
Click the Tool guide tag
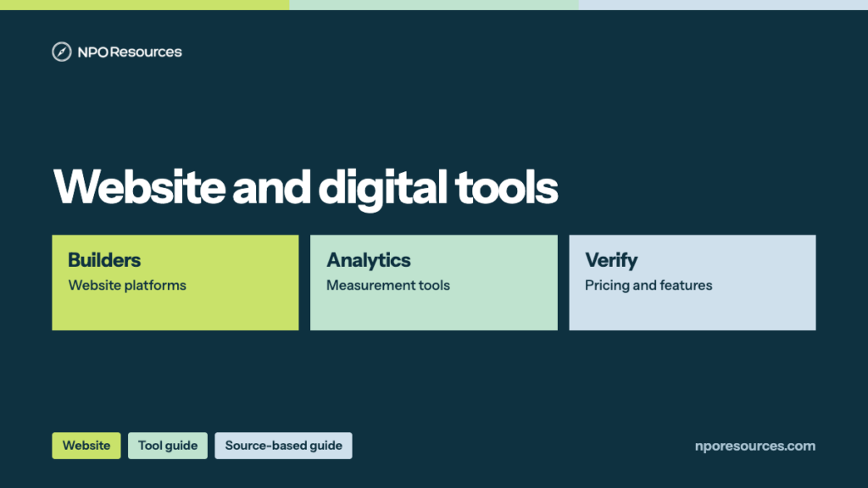(x=168, y=446)
